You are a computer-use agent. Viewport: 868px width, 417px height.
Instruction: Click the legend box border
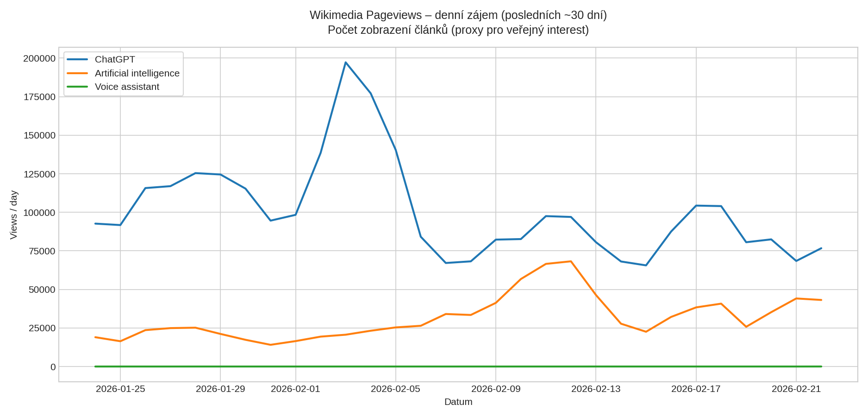124,52
